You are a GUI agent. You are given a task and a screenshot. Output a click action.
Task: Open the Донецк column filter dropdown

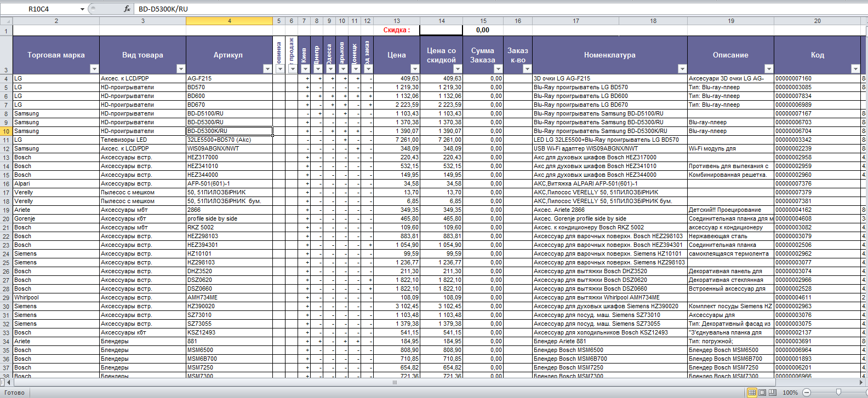pos(356,68)
